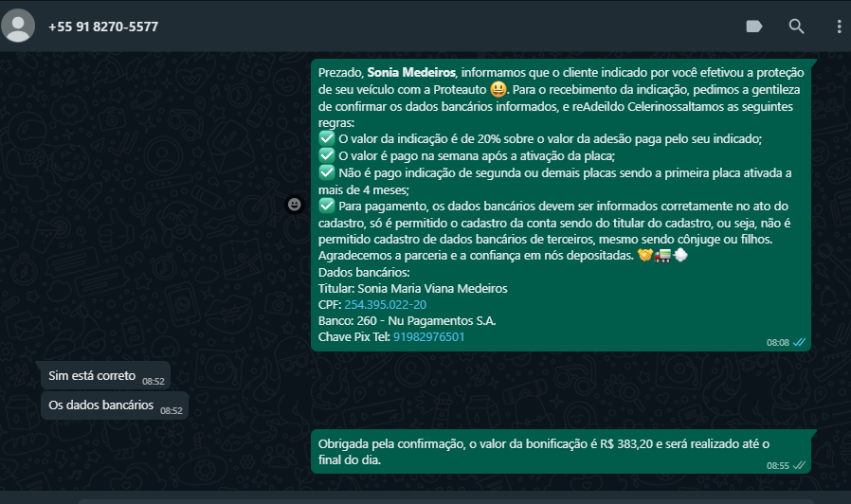This screenshot has height=504, width=851.
Task: Click the truck emoji in message
Action: pyautogui.click(x=662, y=255)
